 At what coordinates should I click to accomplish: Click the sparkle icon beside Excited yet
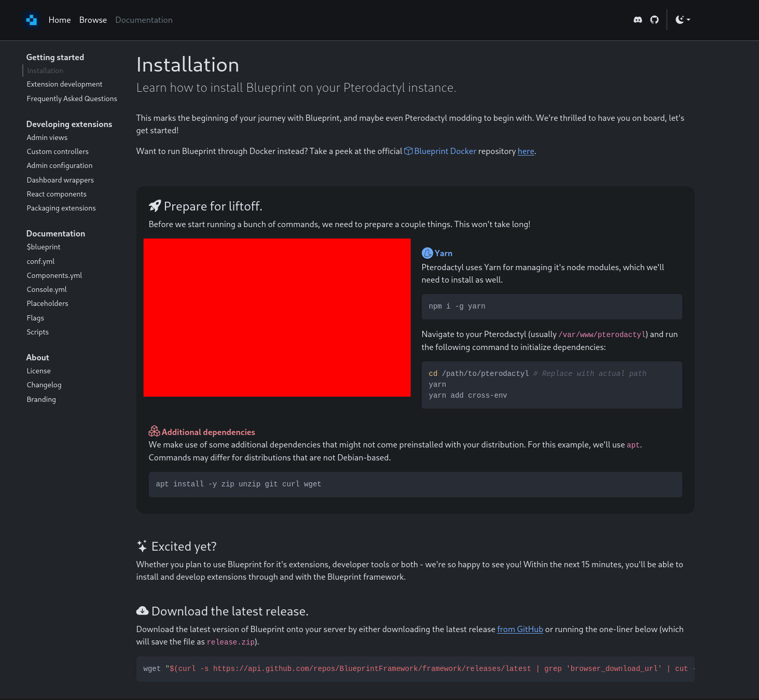[x=142, y=546]
